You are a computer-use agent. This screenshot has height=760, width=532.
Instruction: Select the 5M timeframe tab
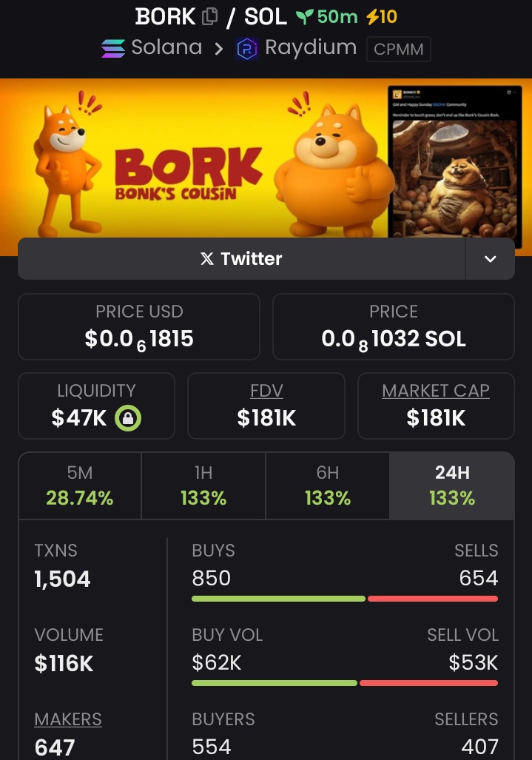(80, 485)
